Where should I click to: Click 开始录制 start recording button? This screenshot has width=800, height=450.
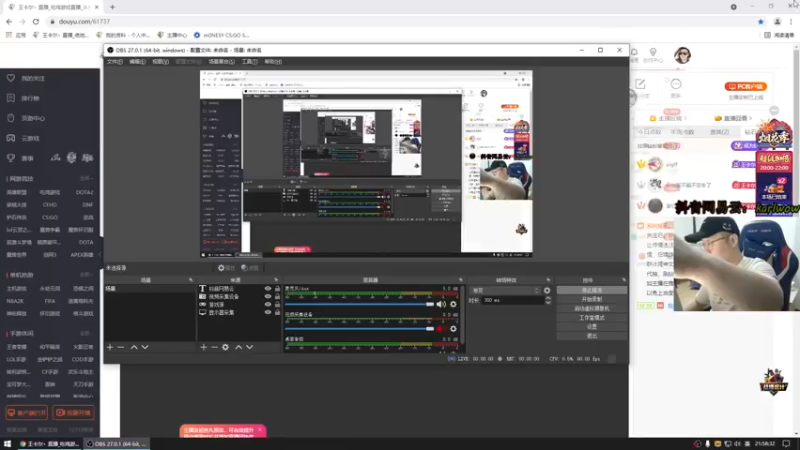click(x=591, y=299)
